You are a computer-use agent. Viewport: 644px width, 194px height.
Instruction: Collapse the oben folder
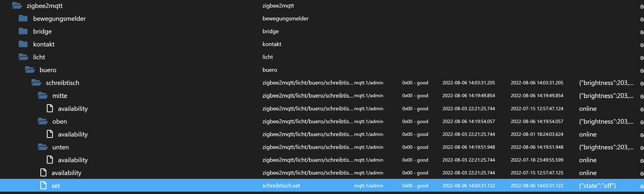coord(43,122)
